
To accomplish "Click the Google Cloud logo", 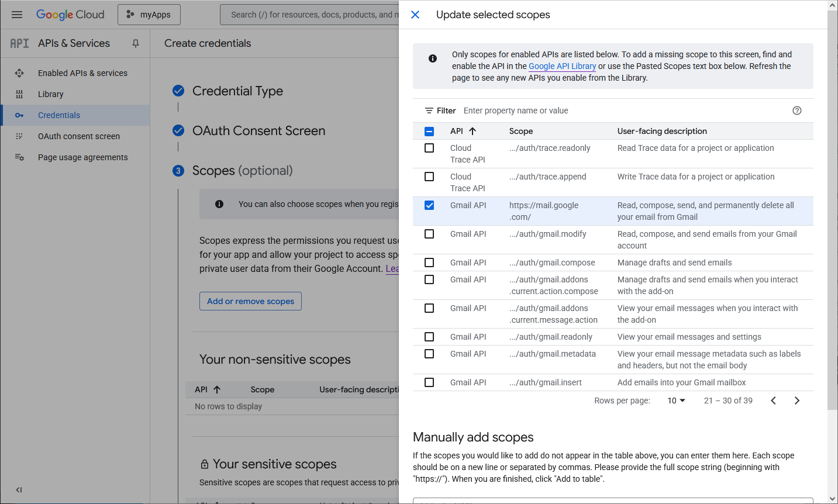I will [70, 15].
